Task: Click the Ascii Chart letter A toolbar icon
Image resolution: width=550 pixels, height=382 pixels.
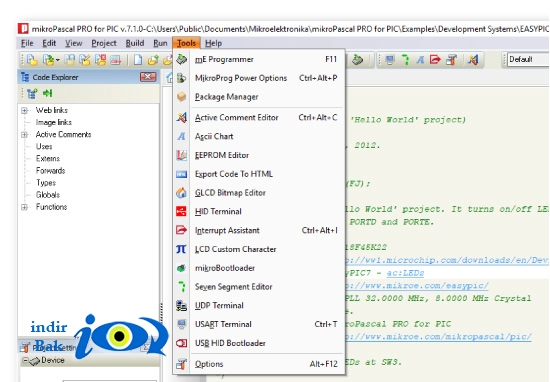Action: click(x=420, y=60)
